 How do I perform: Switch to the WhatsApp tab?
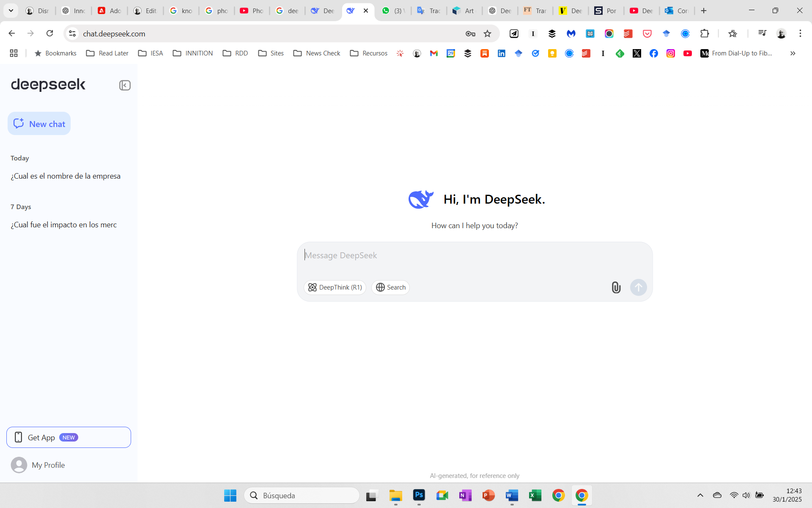393,11
